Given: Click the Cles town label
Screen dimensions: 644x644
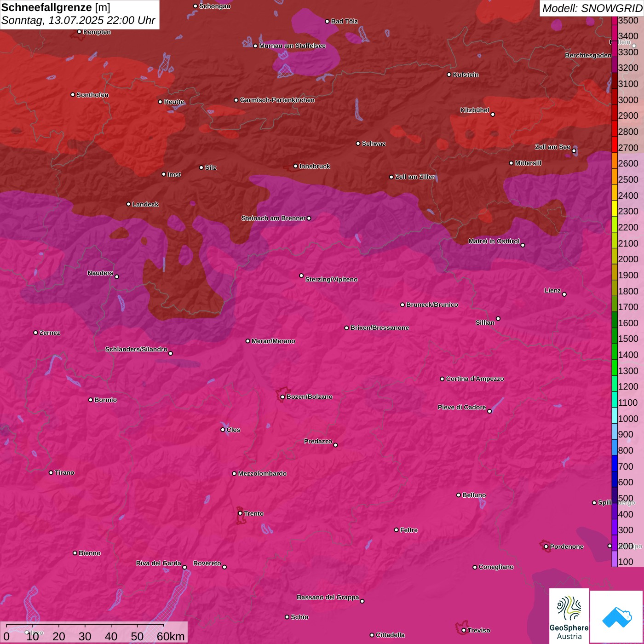Looking at the screenshot, I should (x=233, y=430).
